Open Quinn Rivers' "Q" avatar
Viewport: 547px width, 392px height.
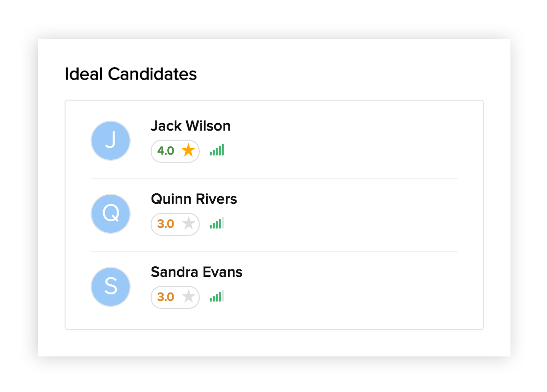111,214
